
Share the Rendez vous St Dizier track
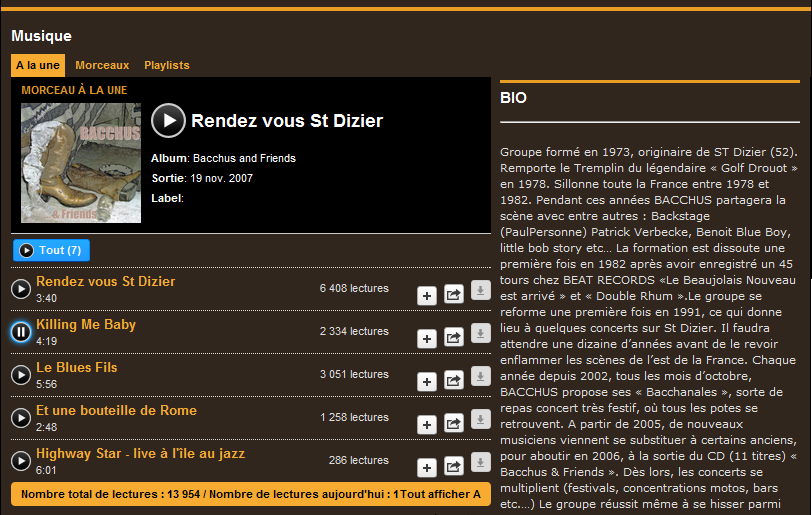coord(454,295)
